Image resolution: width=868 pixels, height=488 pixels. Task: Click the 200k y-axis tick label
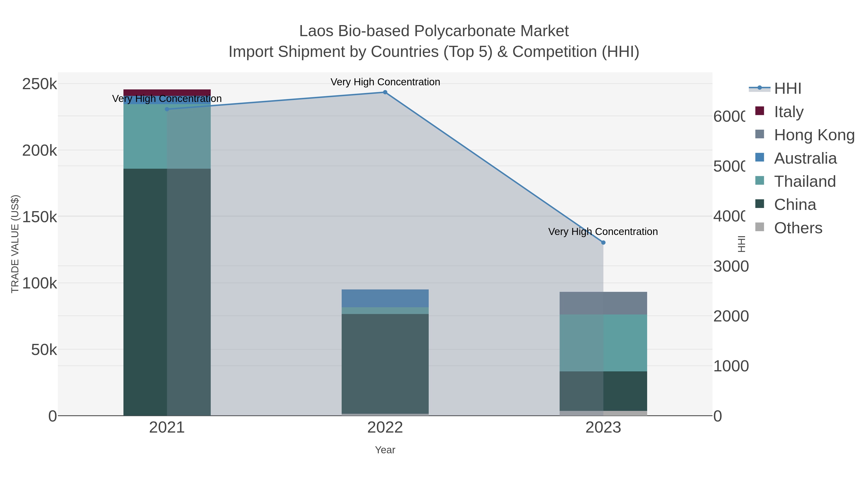(x=40, y=151)
